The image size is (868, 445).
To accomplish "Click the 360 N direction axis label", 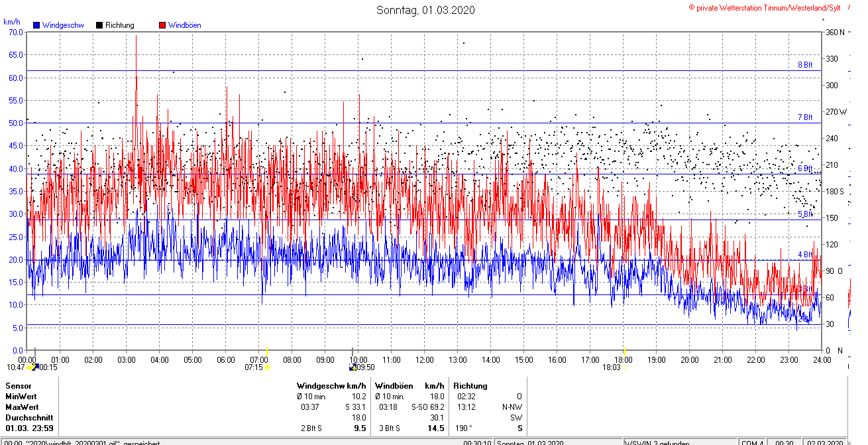I will 835,32.
